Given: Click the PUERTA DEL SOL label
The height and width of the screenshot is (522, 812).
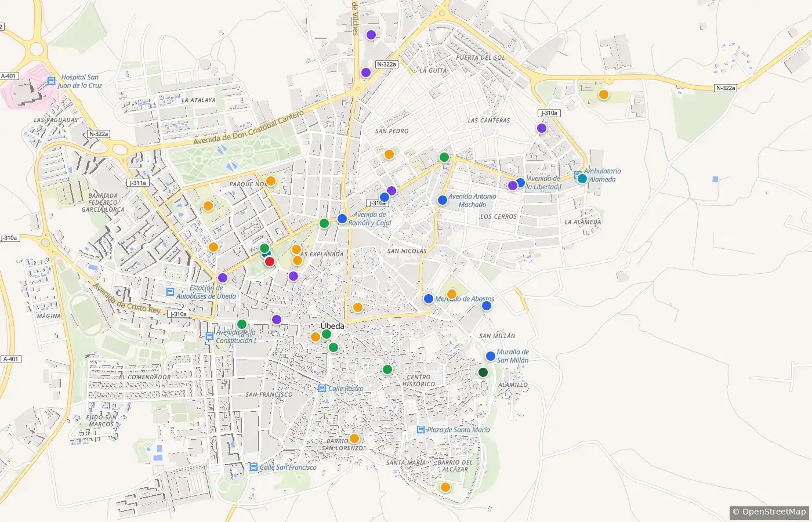Looking at the screenshot, I should (480, 57).
